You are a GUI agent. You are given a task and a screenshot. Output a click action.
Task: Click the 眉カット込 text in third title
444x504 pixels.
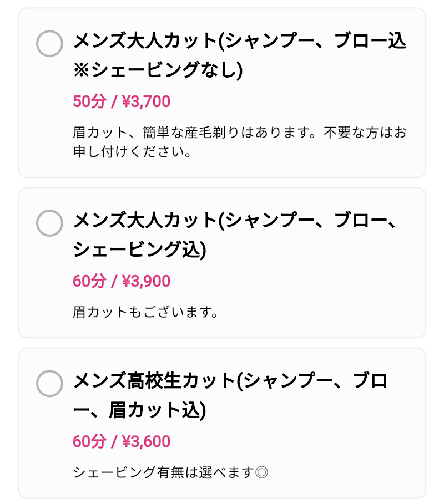[x=157, y=411]
